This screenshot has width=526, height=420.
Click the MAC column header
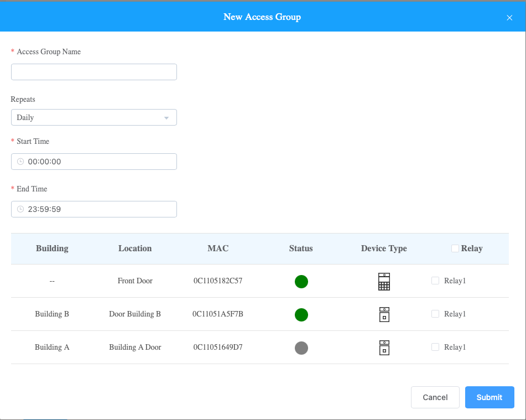point(218,248)
